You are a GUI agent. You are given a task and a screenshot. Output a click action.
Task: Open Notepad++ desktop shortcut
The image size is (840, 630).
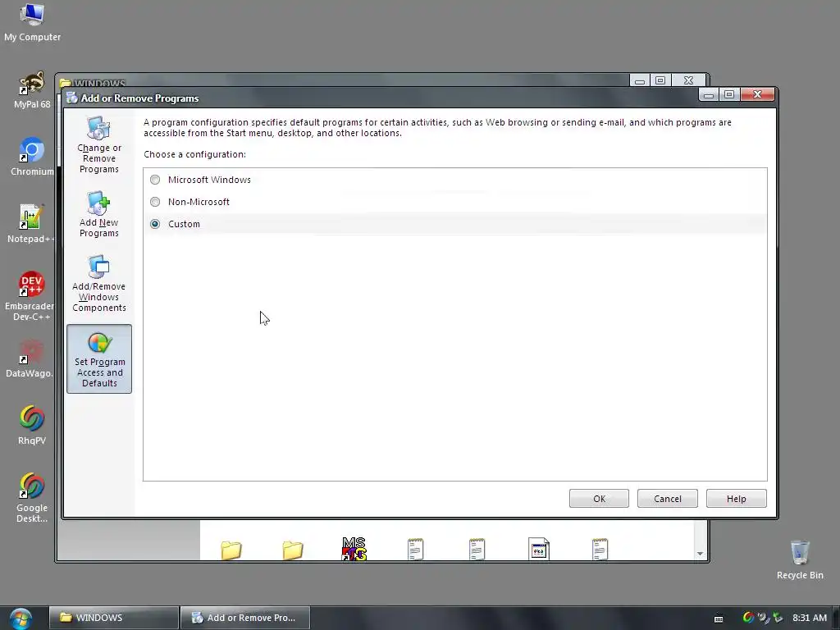coord(31,225)
